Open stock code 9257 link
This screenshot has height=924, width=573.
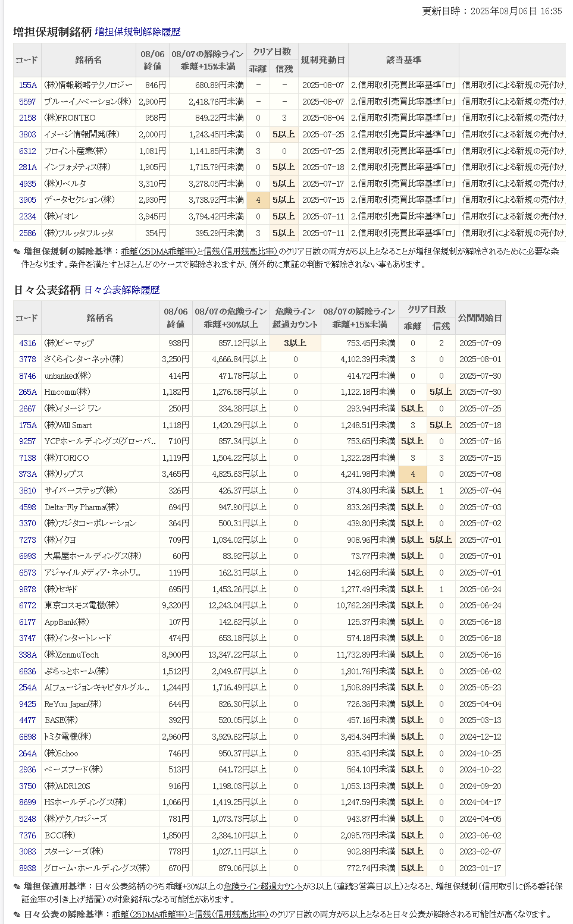(27, 441)
